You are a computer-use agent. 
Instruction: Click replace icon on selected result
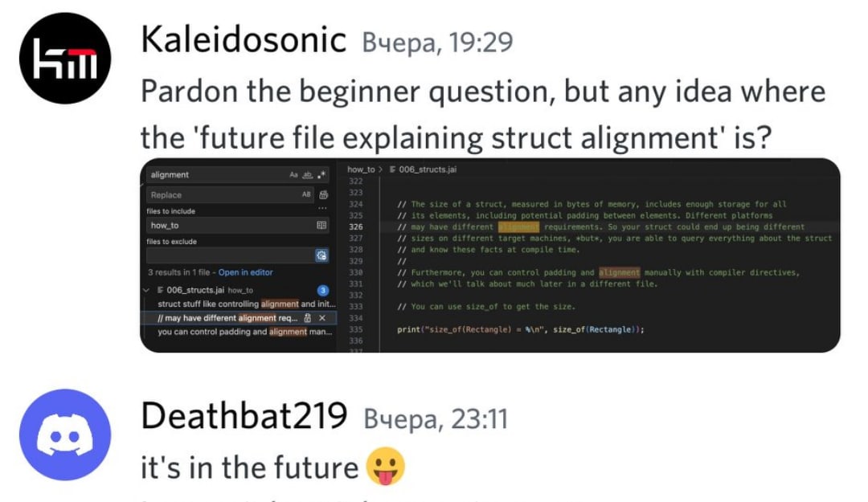[308, 318]
